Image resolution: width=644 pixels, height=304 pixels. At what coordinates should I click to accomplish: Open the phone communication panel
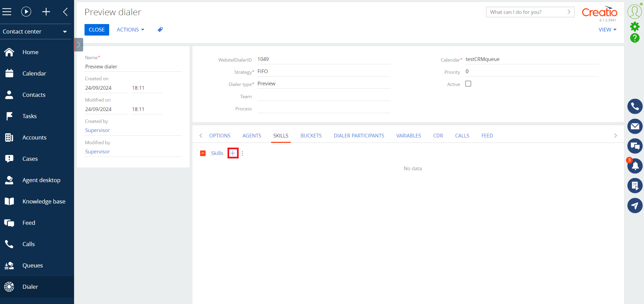635,107
